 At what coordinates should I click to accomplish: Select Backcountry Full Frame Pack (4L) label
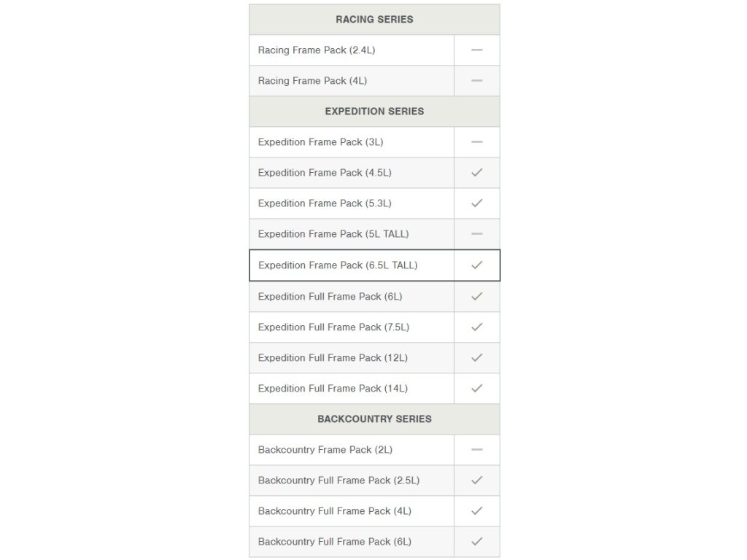pos(334,511)
